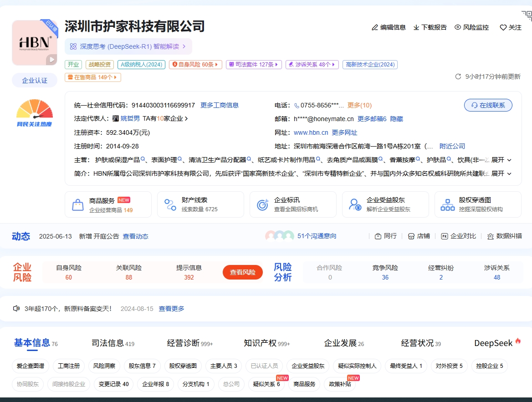Image resolution: width=532 pixels, height=402 pixels.
Task: Click the 更多(10) phone numbers link
Action: (359, 105)
